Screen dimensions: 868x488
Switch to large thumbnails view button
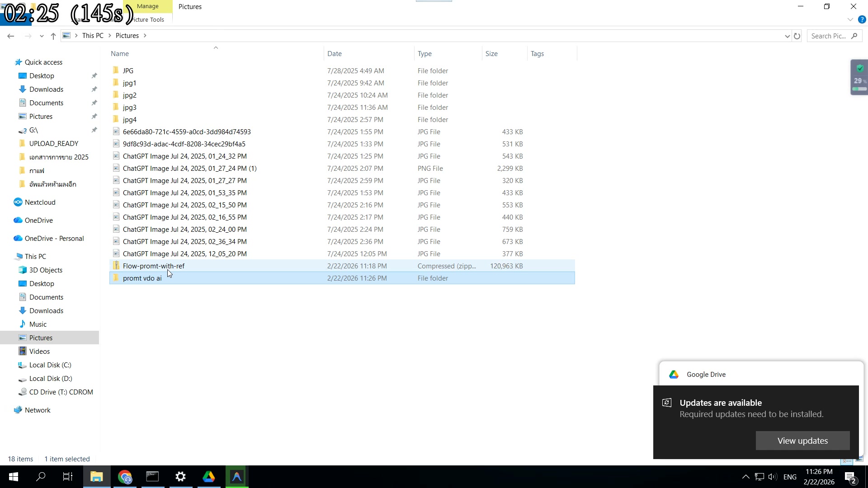(x=859, y=460)
